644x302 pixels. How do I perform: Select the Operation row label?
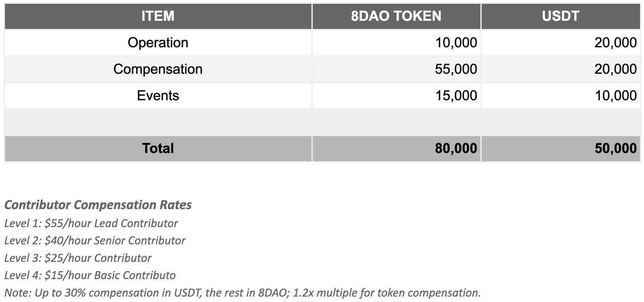click(x=158, y=43)
